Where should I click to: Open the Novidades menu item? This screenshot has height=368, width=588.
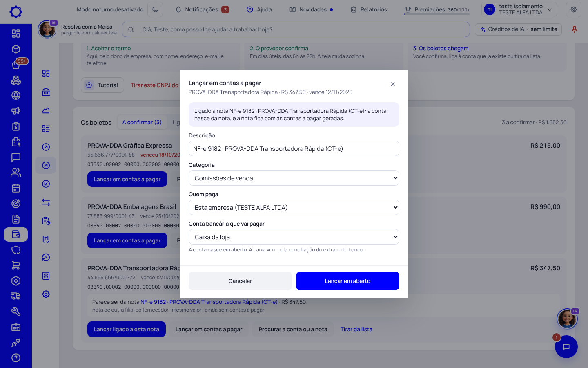[x=311, y=9]
